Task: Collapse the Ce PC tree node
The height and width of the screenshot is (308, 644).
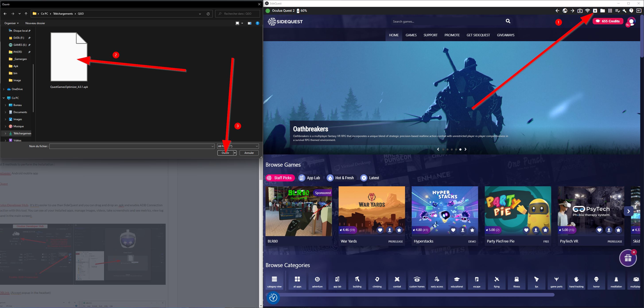Action: 4,98
